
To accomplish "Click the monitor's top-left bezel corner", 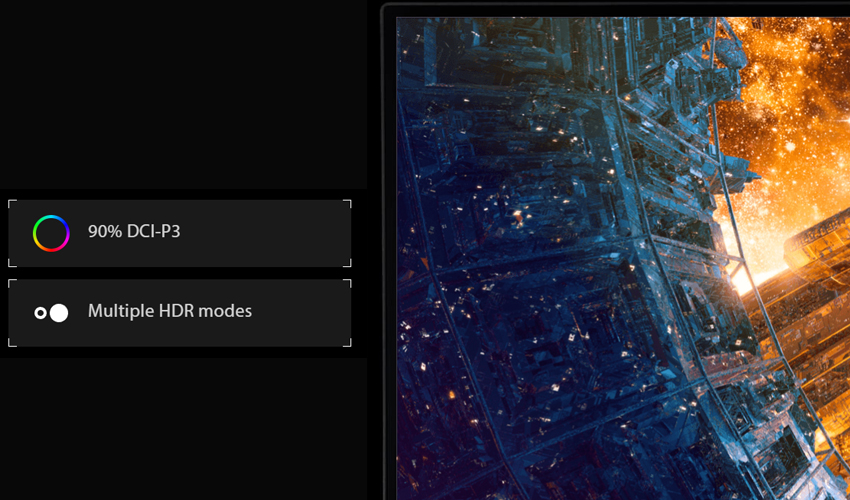I will pyautogui.click(x=387, y=8).
